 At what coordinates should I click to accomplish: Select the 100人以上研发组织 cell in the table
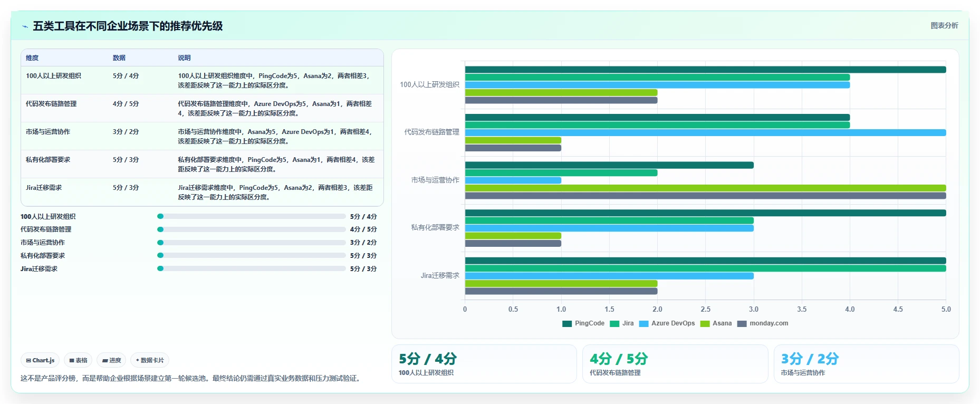[x=53, y=76]
